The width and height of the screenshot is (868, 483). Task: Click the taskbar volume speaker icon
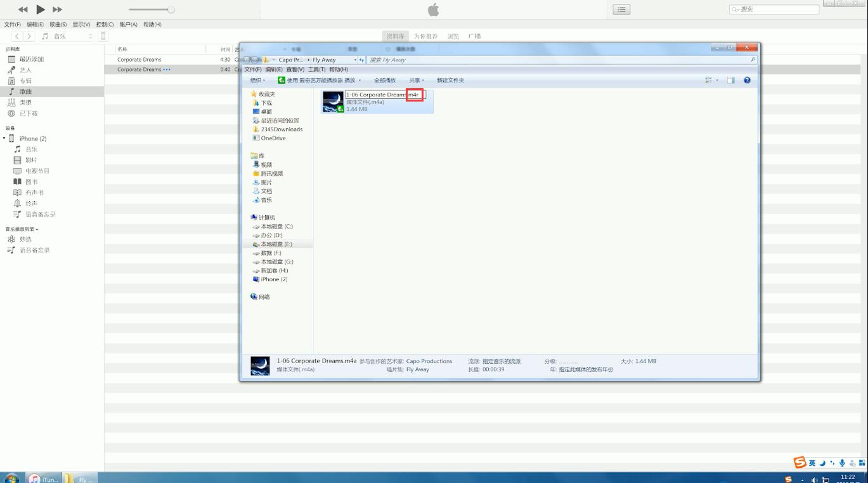tap(815, 480)
